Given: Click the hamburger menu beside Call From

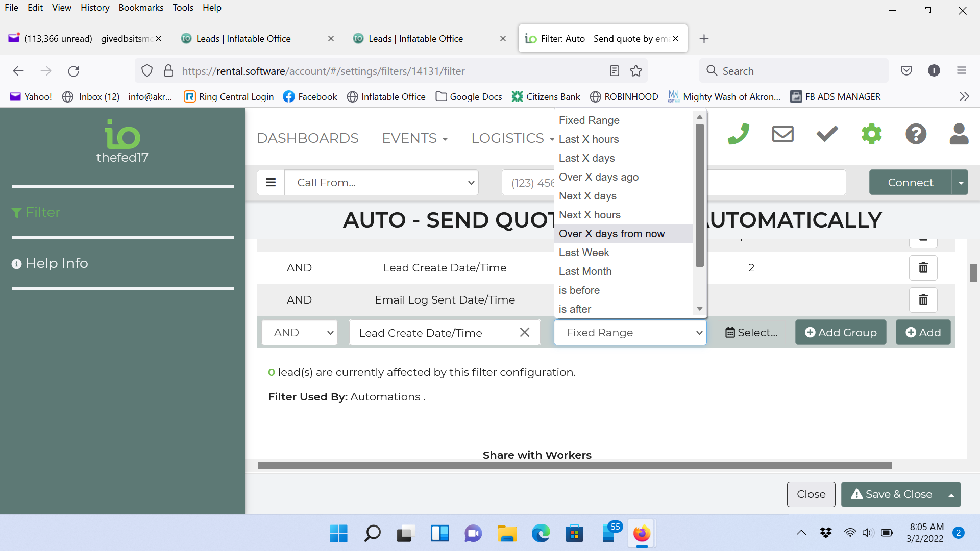Looking at the screenshot, I should click(x=271, y=183).
